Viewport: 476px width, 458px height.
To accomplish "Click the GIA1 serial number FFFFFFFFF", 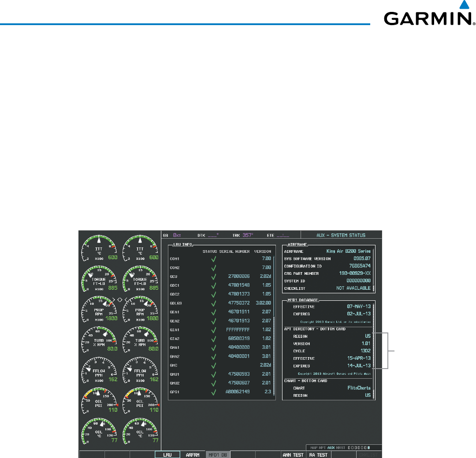I will [238, 330].
